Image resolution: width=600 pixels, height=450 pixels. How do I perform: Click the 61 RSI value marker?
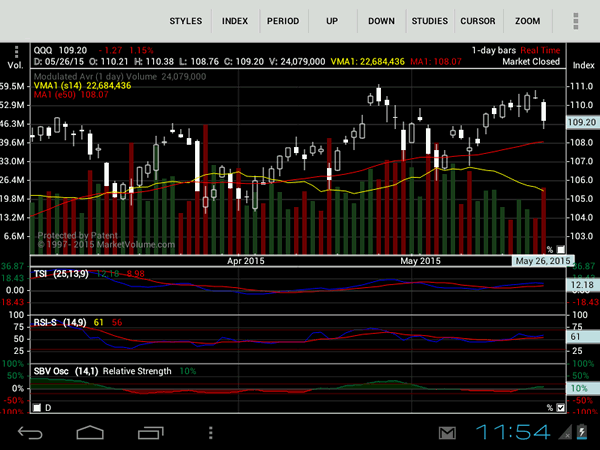tap(582, 337)
